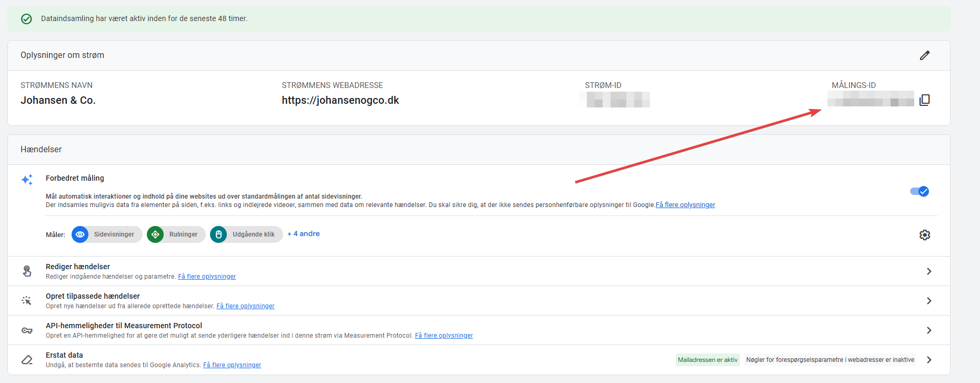Click the Opret tilpassede hændelser row title
Screen dimensions: 980x383
pos(93,296)
